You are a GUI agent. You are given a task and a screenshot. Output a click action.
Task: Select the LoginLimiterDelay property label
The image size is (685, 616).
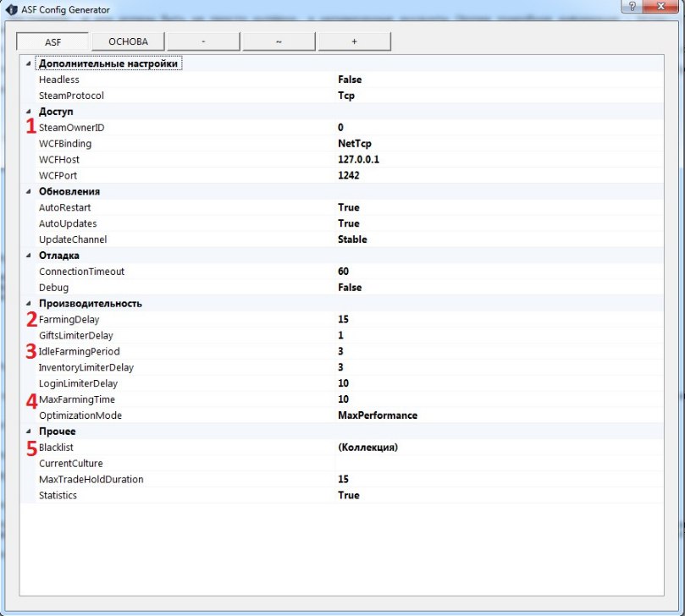78,383
